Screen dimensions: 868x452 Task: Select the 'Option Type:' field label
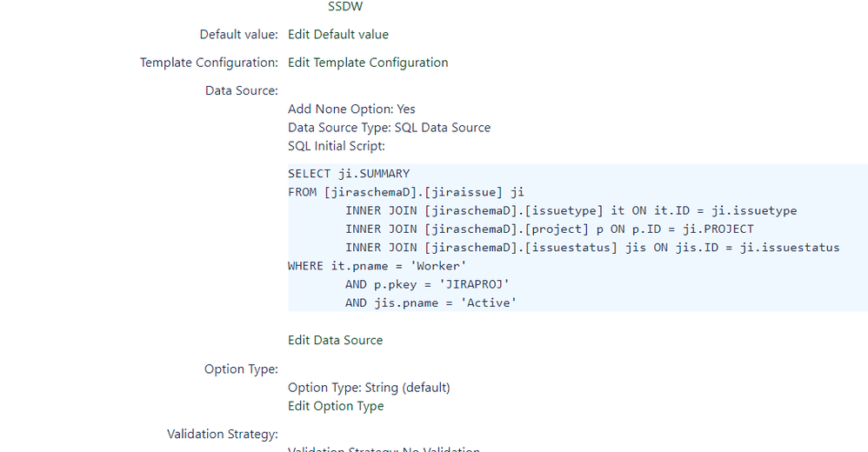point(241,369)
